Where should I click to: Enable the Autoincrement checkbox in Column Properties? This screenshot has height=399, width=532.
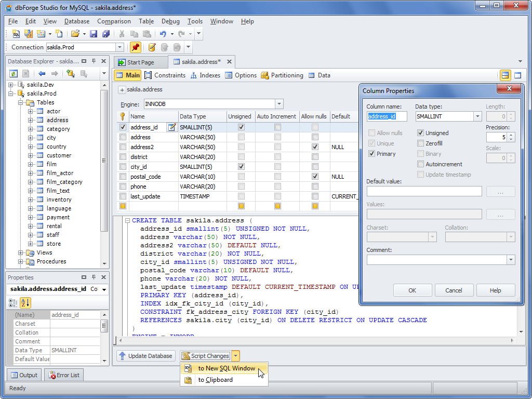coord(420,164)
